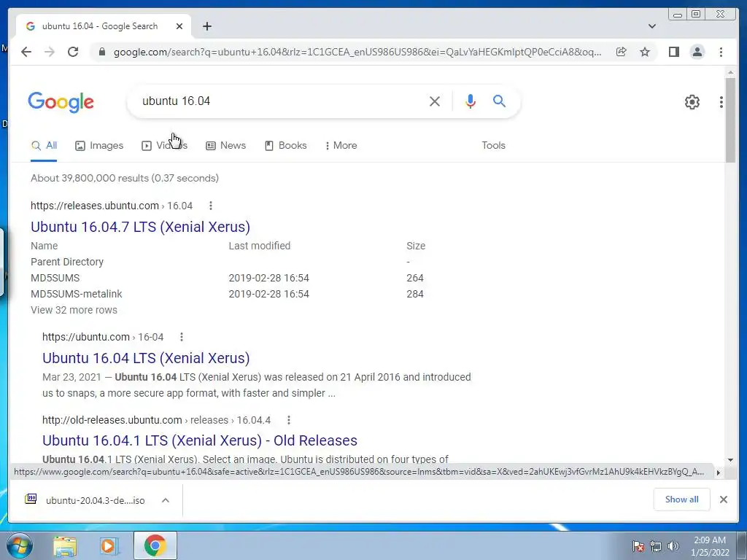
Task: Close the ubuntu 16.04 Google Search tab
Action: (x=179, y=26)
